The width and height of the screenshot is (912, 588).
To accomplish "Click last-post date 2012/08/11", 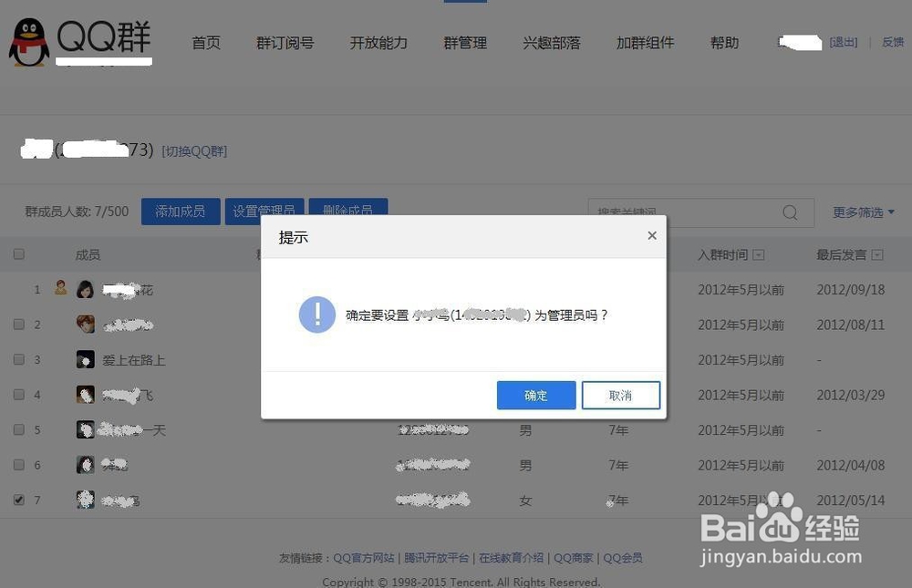I will [850, 325].
